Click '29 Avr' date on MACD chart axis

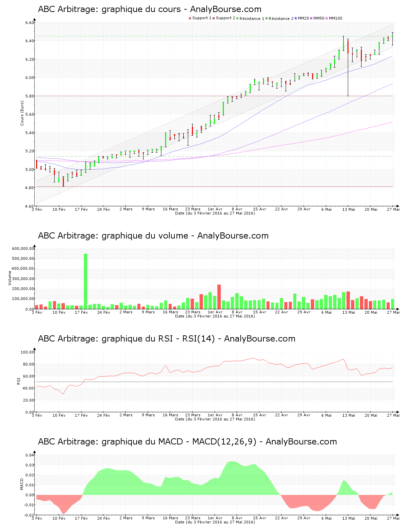[x=304, y=518]
